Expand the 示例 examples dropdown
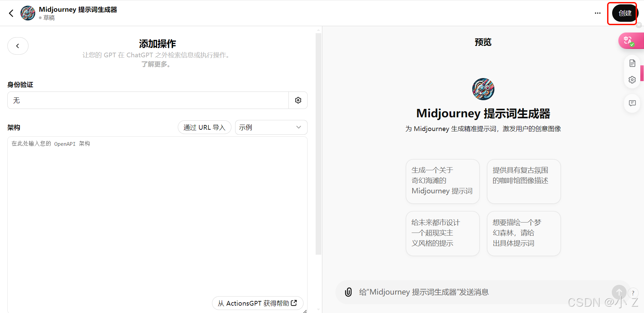The image size is (644, 313). pyautogui.click(x=271, y=127)
